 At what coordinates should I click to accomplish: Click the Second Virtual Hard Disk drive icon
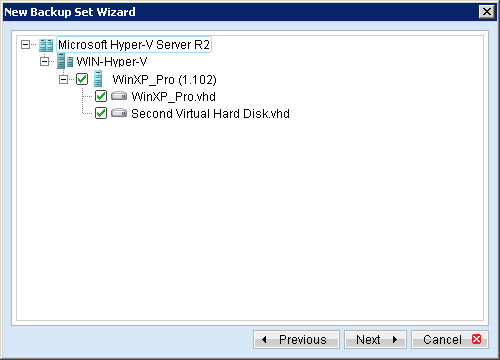click(119, 113)
